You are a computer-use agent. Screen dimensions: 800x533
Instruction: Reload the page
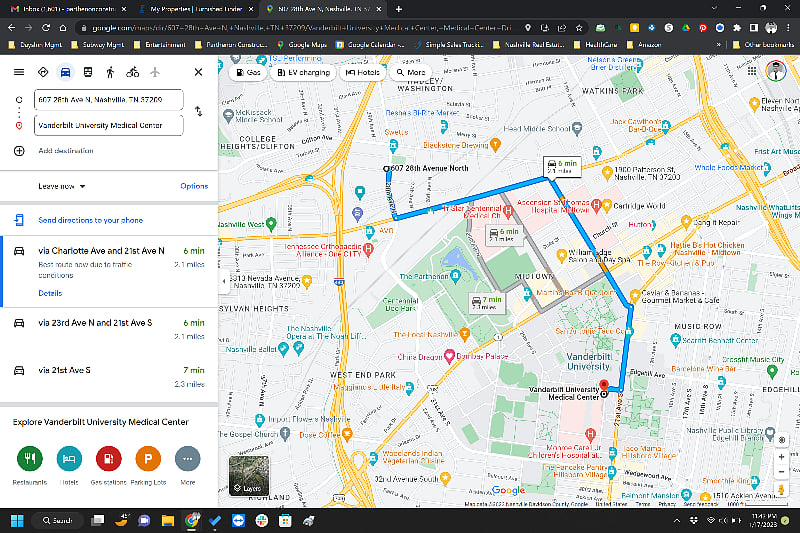click(x=46, y=28)
